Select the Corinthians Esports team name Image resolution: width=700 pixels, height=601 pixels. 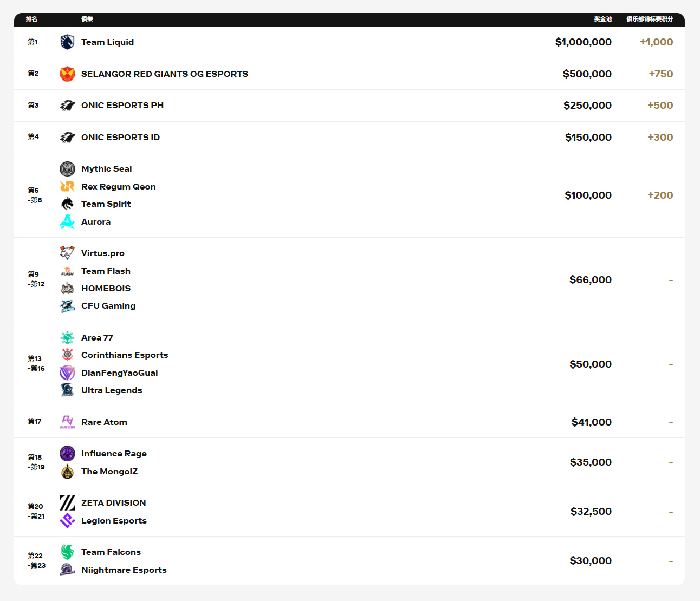click(125, 355)
